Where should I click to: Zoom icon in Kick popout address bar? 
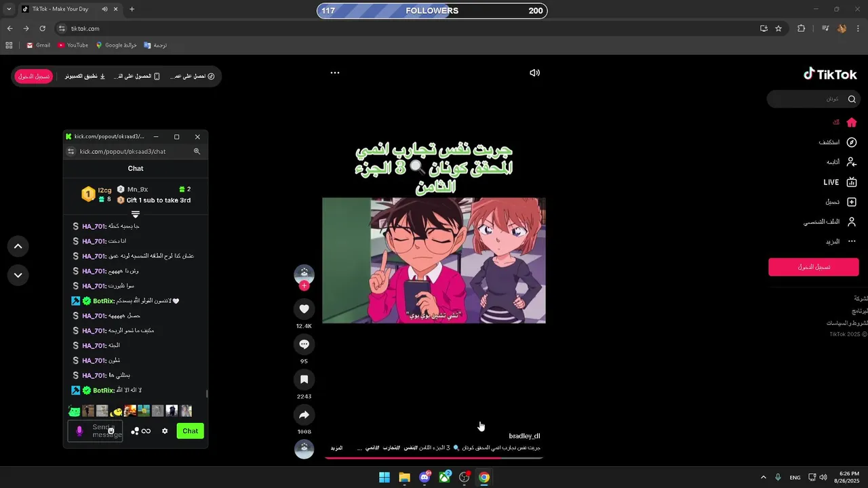[197, 152]
